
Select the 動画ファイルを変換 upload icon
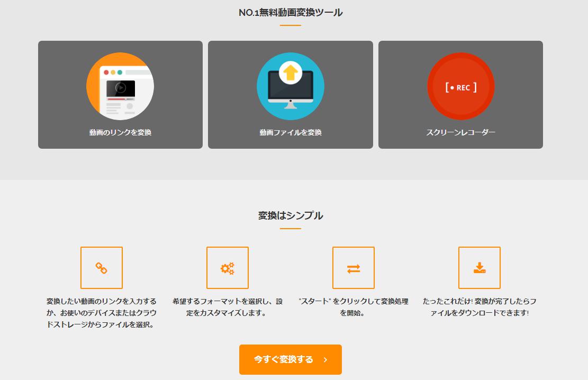(290, 86)
